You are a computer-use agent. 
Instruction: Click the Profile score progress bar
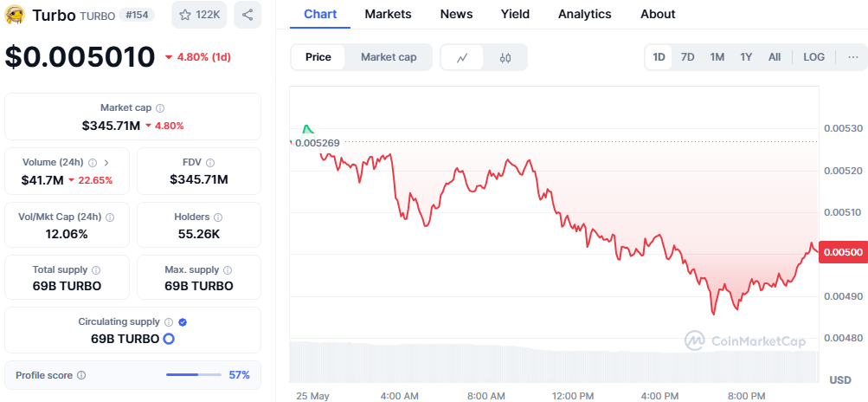pos(194,375)
